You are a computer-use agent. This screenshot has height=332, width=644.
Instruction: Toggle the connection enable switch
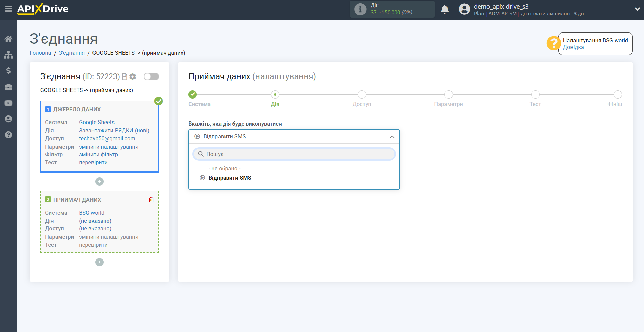coord(151,76)
